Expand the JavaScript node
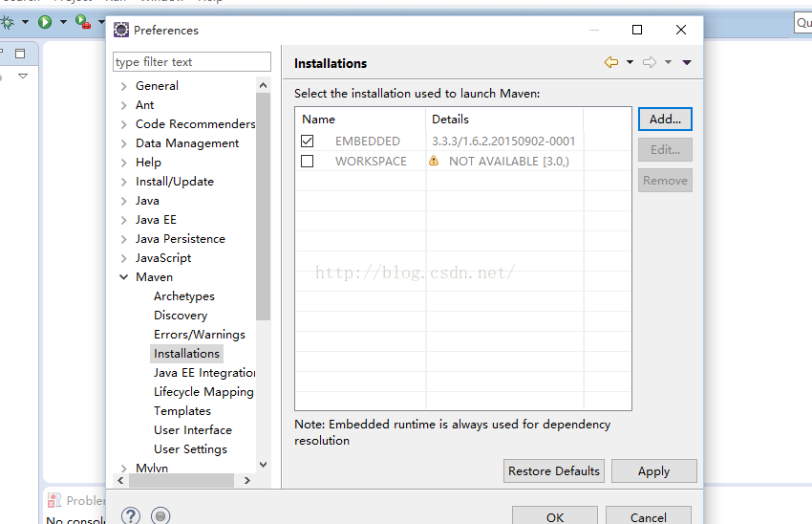The image size is (812, 524). [x=124, y=258]
